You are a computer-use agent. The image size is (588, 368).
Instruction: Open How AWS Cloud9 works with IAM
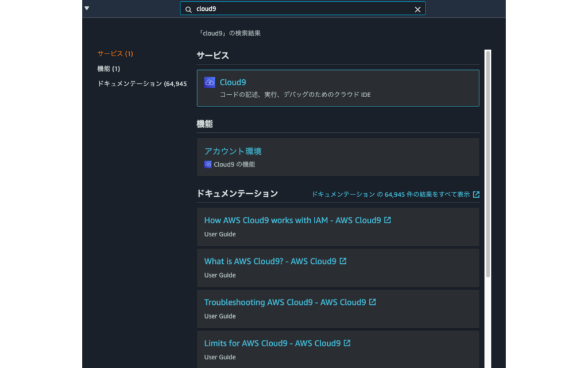[x=292, y=220]
